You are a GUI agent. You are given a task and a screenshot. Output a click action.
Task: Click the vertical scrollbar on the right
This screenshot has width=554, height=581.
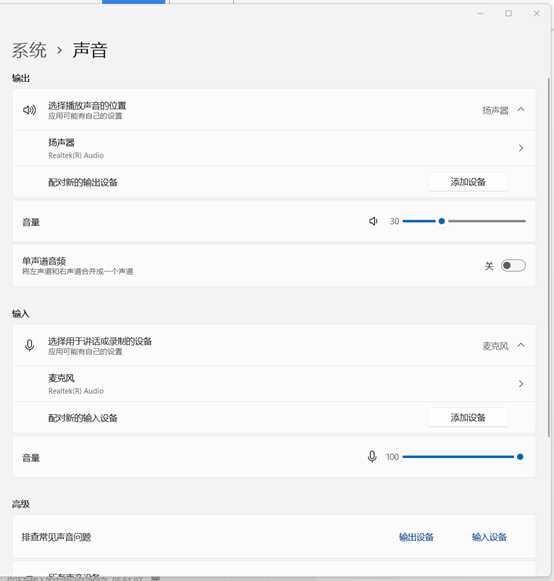pyautogui.click(x=549, y=258)
